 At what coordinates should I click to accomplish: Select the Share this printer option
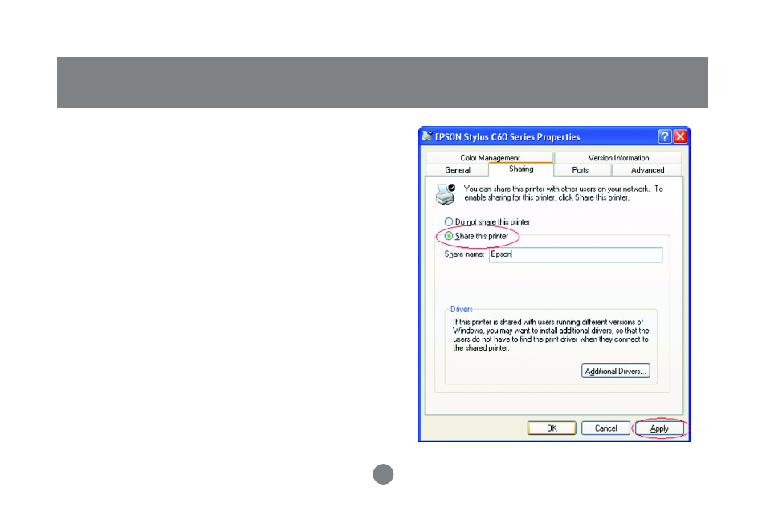(476, 236)
